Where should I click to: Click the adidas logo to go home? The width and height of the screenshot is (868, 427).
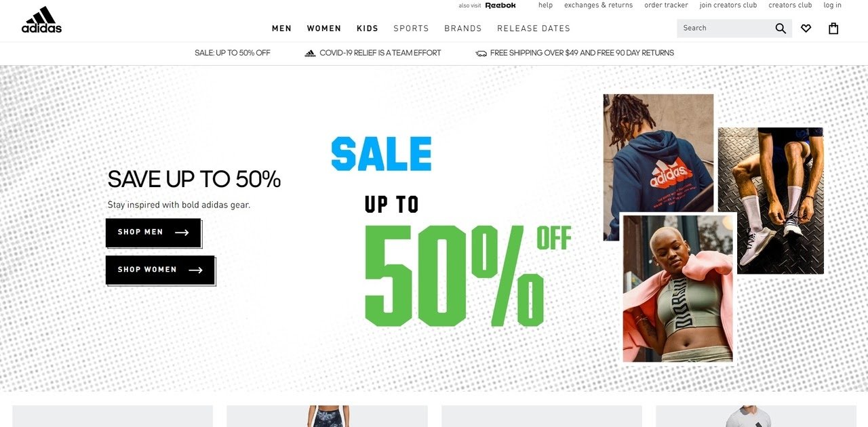(41, 20)
